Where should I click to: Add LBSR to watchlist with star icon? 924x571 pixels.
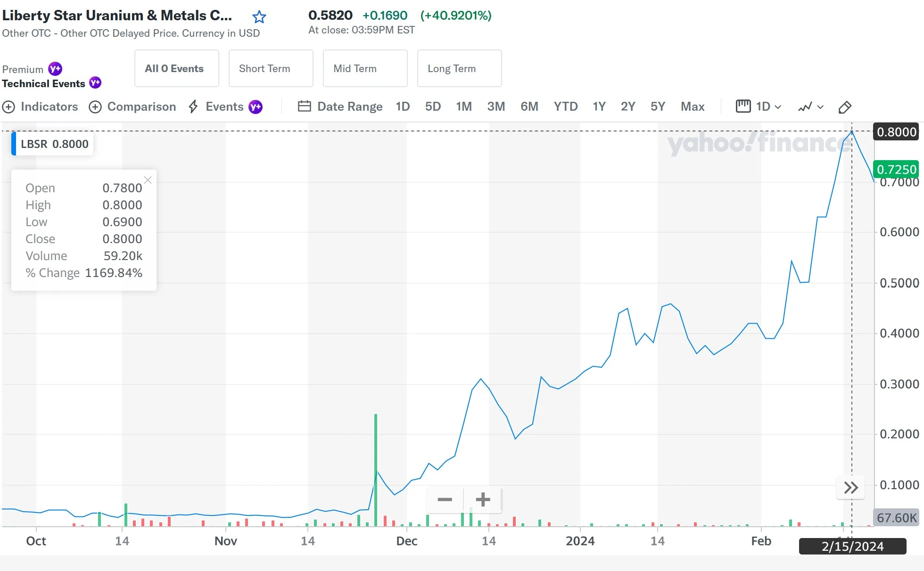point(259,17)
